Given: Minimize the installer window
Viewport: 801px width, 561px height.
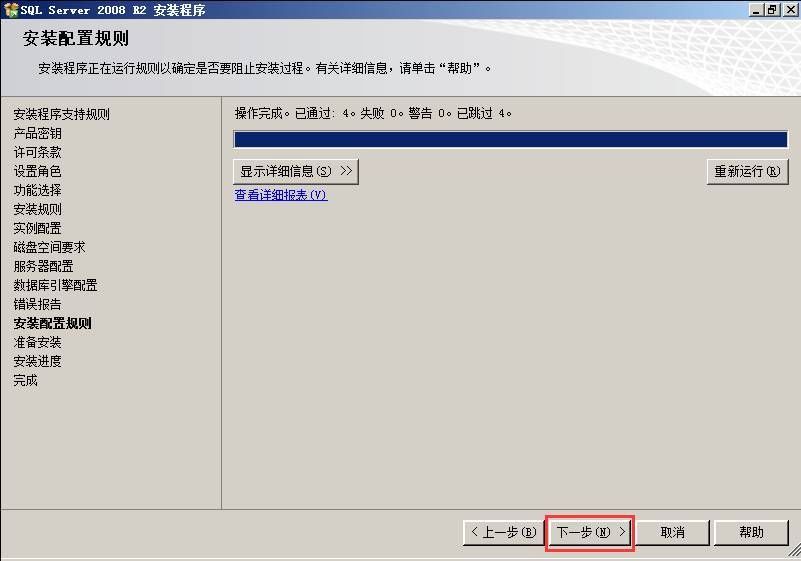Looking at the screenshot, I should (755, 9).
